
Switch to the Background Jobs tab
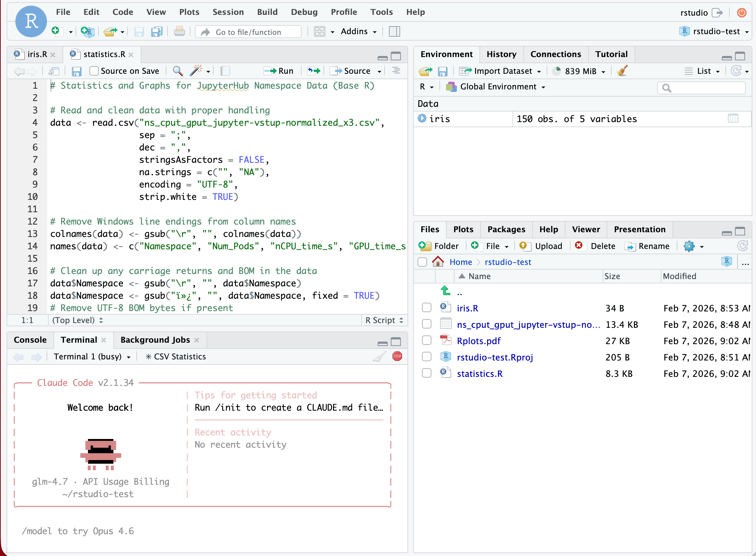[156, 340]
